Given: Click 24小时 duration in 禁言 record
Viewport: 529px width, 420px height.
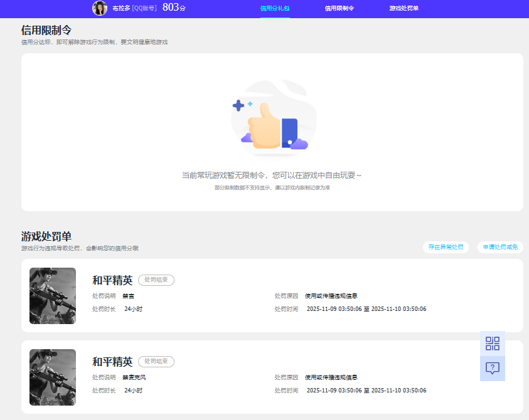Looking at the screenshot, I should 133,309.
